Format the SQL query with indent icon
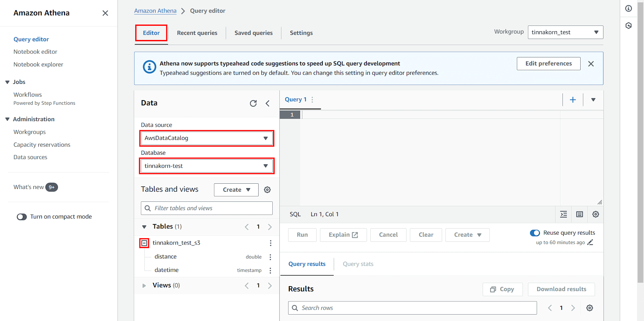Viewport: 644px width, 321px height. point(563,214)
